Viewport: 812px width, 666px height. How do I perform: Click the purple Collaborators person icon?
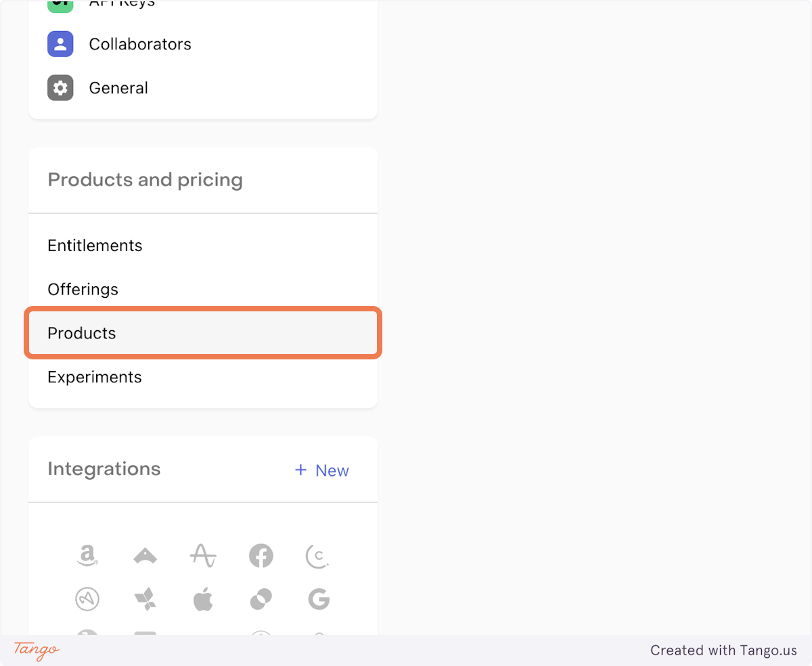(x=60, y=44)
